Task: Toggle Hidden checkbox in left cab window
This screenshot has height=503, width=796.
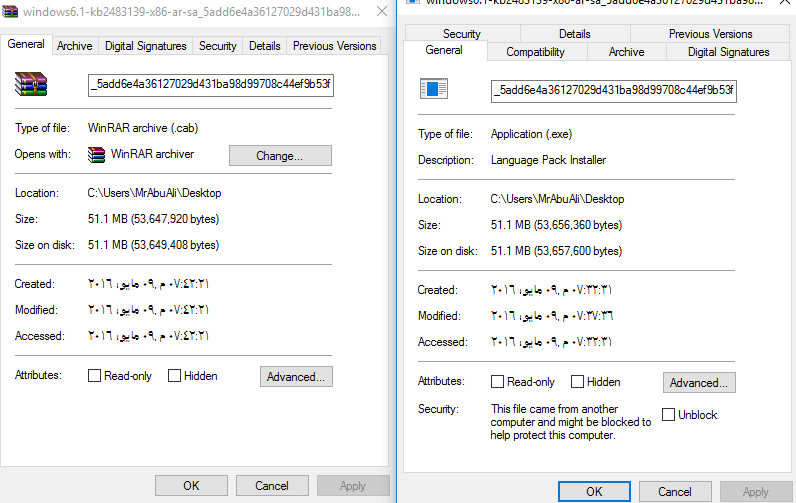Action: pyautogui.click(x=174, y=376)
